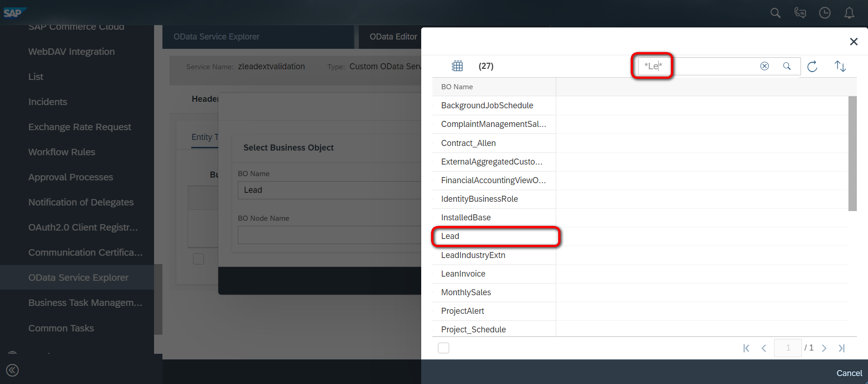868x384 pixels.
Task: Go to the next results page
Action: pyautogui.click(x=824, y=348)
